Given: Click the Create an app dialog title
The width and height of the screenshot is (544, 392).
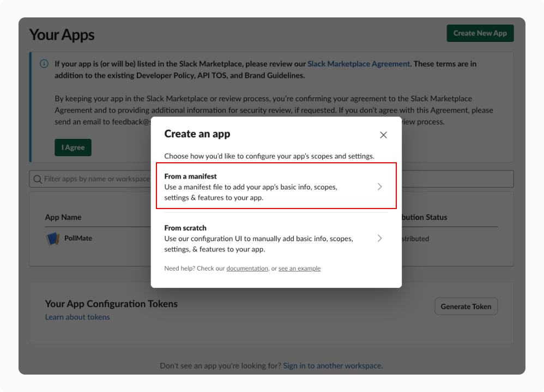Looking at the screenshot, I should [197, 134].
